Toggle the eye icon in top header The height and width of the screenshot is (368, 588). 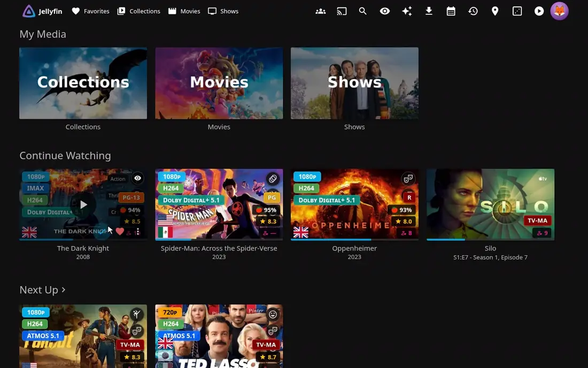[385, 11]
